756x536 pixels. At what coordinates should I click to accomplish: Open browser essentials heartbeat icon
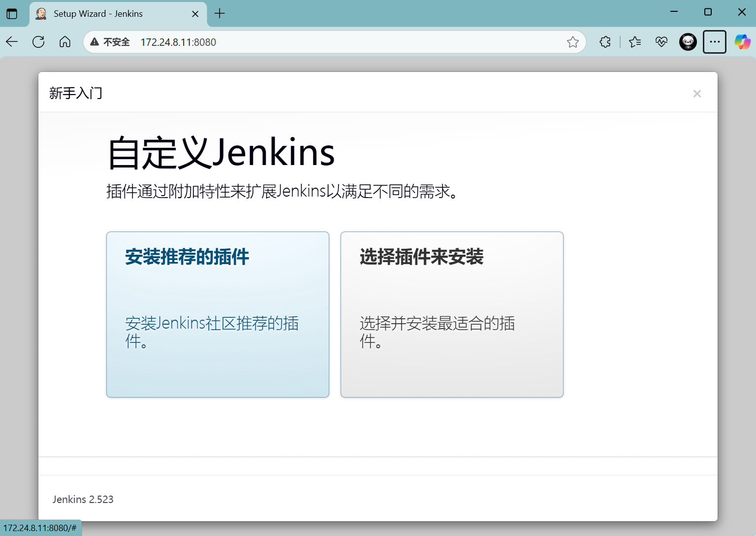(661, 42)
